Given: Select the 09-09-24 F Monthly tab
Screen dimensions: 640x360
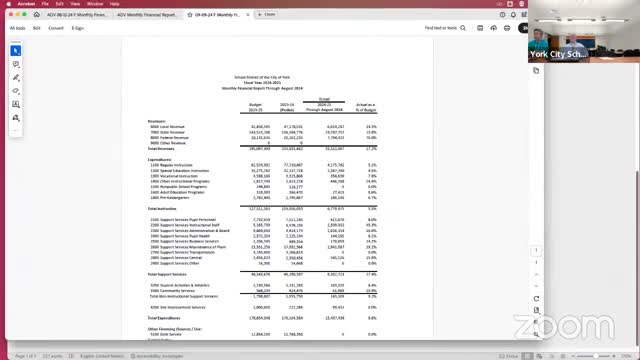Looking at the screenshot, I should pos(217,15).
